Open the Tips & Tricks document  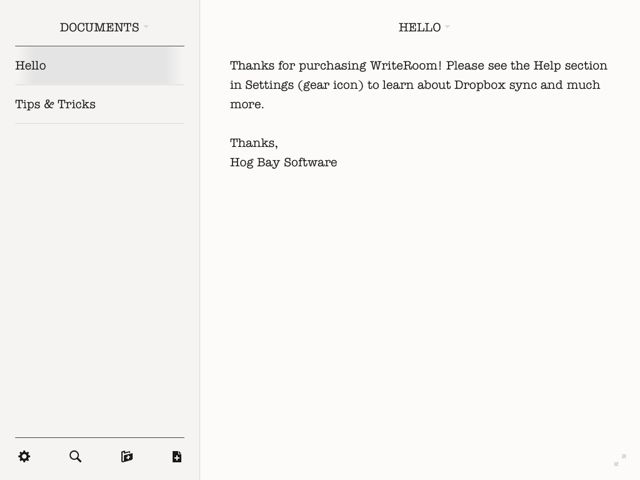point(100,104)
